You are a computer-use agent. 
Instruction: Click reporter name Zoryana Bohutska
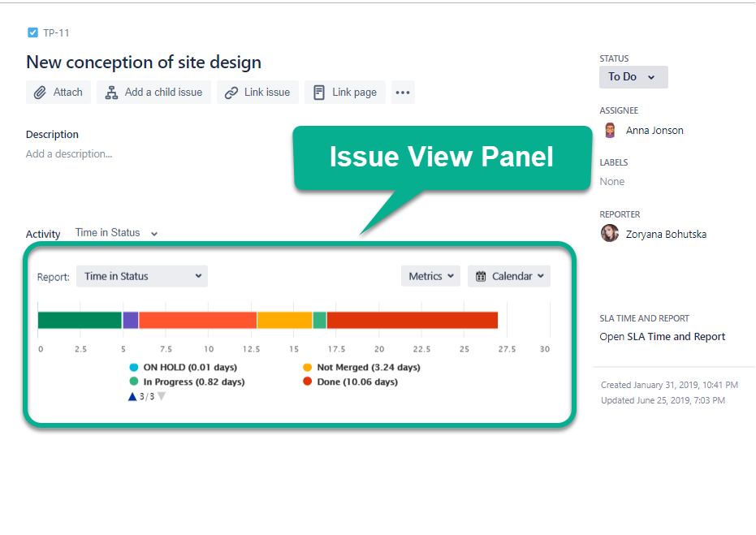click(666, 235)
